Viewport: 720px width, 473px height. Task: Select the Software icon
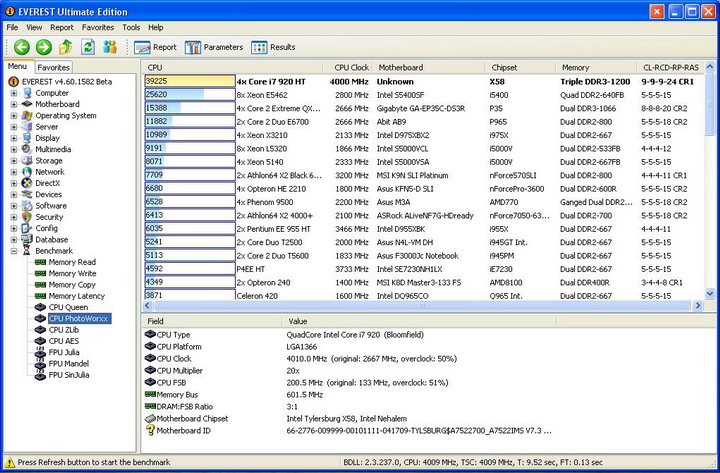27,206
